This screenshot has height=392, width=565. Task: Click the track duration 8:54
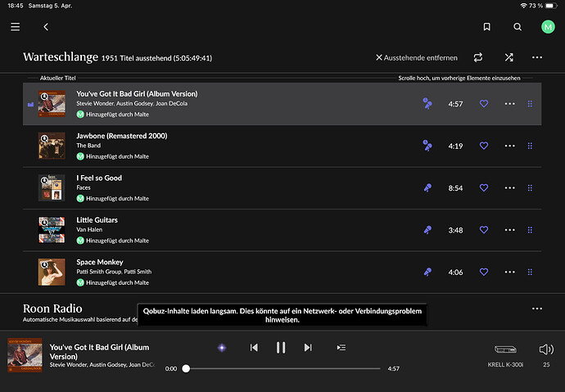tap(455, 188)
